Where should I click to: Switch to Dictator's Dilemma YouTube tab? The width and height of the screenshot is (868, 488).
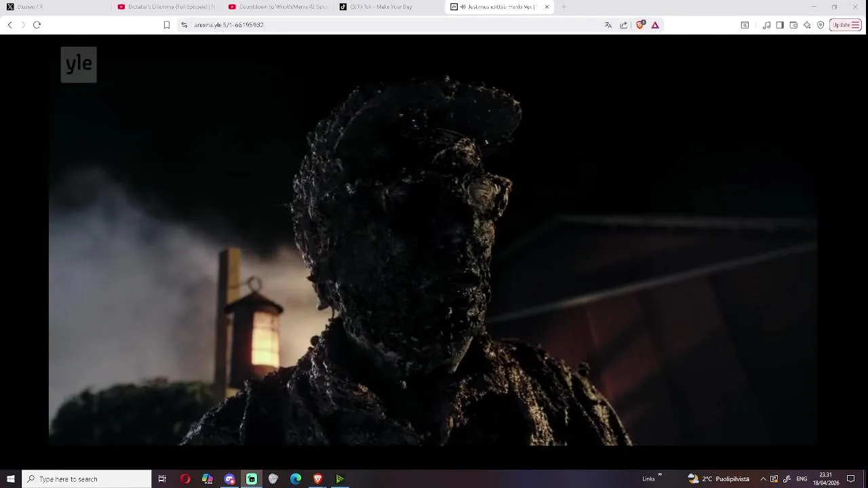point(166,7)
